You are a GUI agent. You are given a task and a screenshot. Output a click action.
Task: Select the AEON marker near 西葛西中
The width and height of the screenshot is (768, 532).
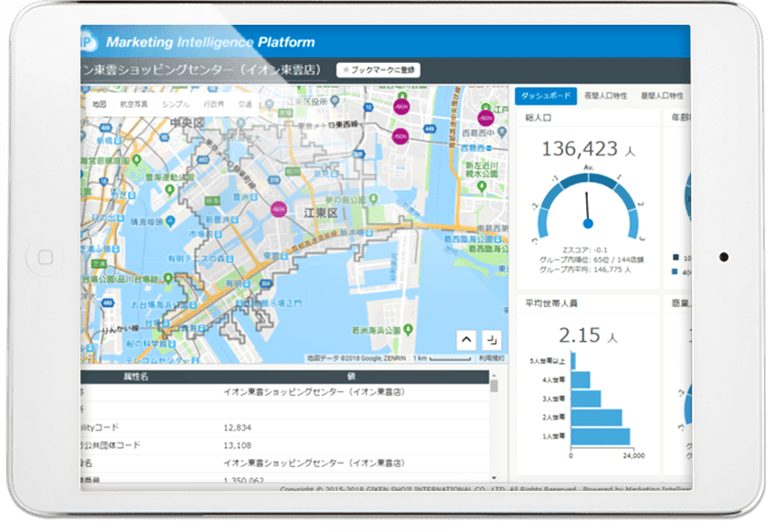click(x=485, y=118)
